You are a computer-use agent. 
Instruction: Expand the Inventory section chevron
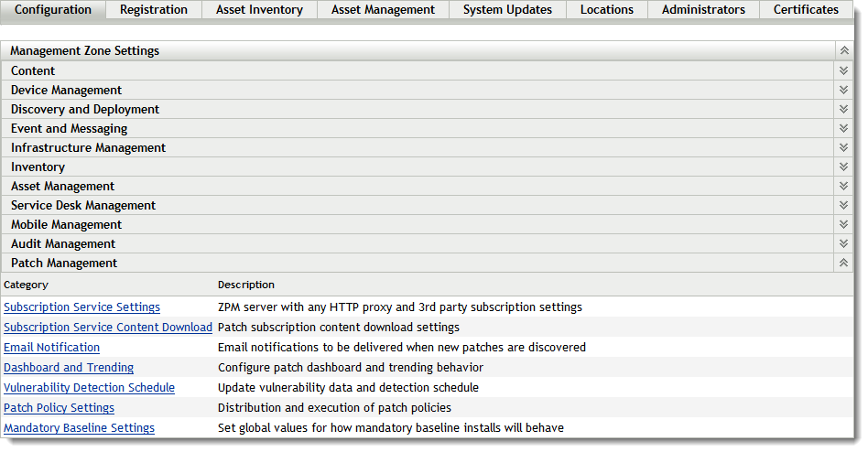click(843, 167)
